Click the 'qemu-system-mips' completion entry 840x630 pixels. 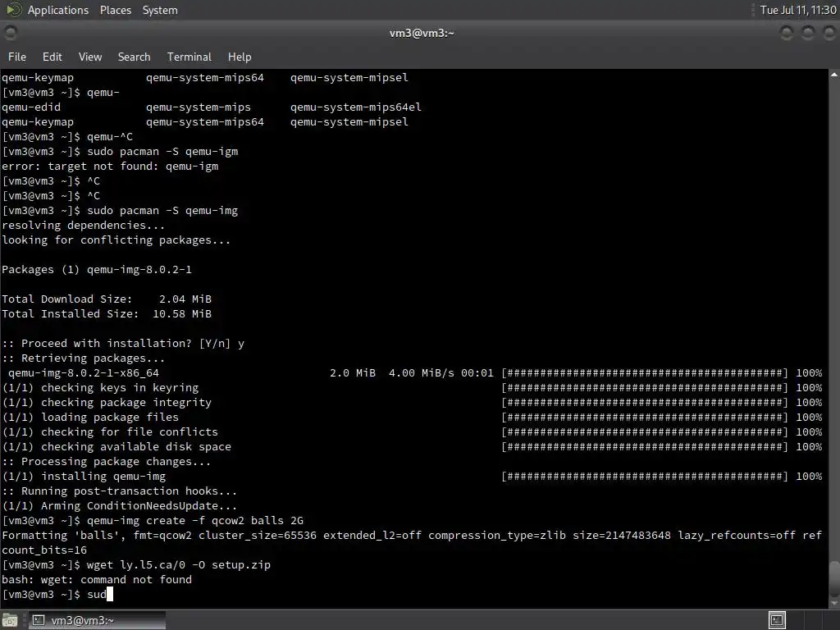(199, 107)
